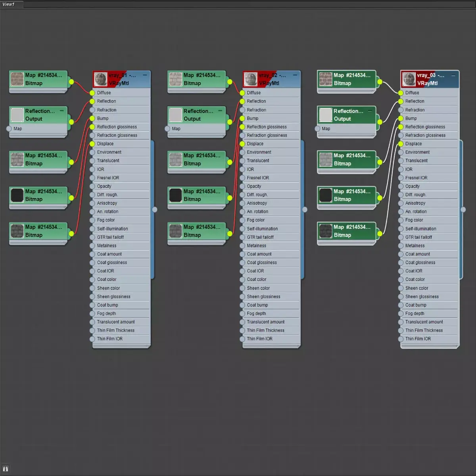Click output socket of third Reflection Output node
The height and width of the screenshot is (476, 476).
click(x=380, y=122)
